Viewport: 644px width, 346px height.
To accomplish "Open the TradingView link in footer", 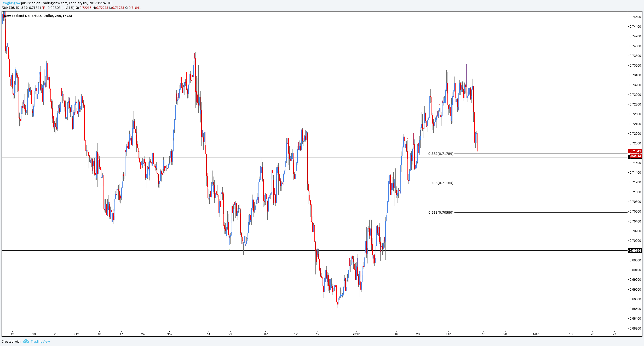I will click(40, 341).
